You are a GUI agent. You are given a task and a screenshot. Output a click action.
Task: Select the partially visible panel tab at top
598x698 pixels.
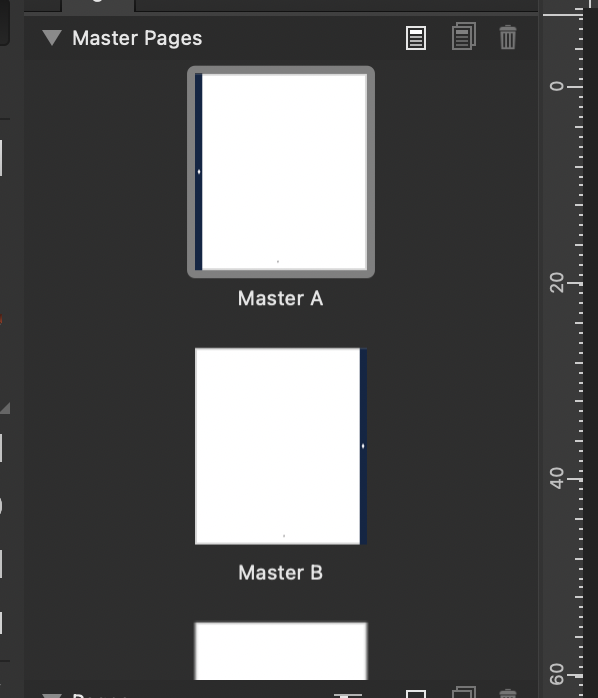pos(98,5)
